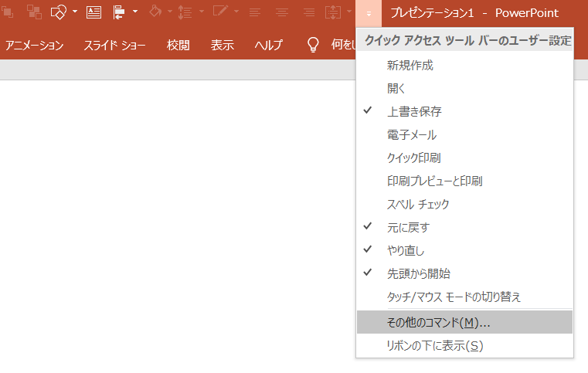Expand the Align Text dropdown arrow
Image resolution: width=588 pixels, height=373 pixels.
click(x=349, y=12)
